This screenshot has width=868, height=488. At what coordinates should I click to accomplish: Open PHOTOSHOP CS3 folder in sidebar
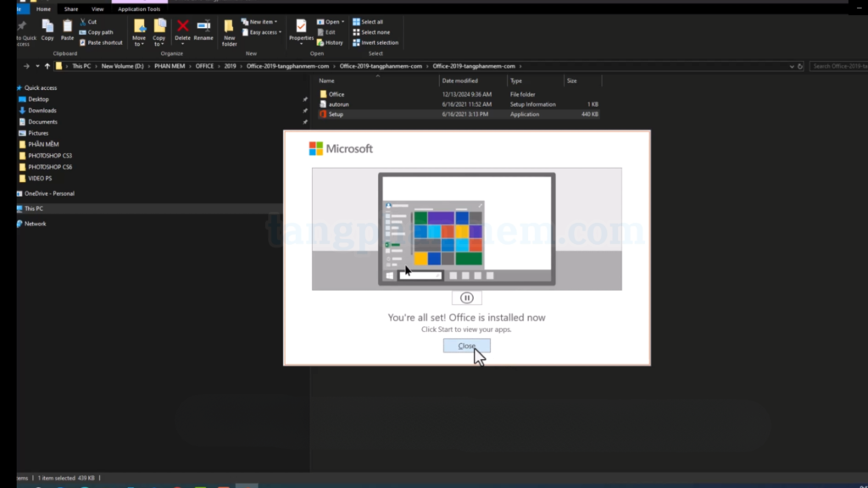50,156
